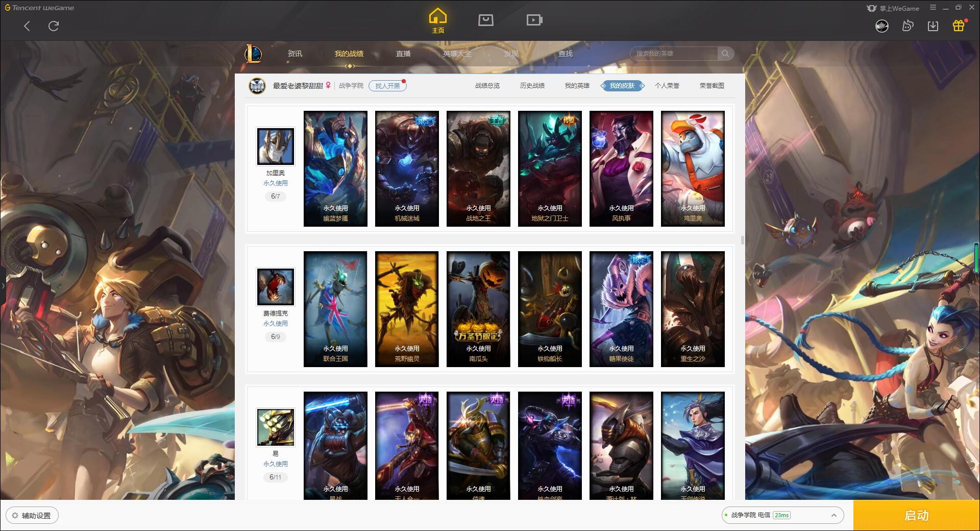Open the 重生之沙 skin card
The height and width of the screenshot is (531, 980).
pos(693,309)
